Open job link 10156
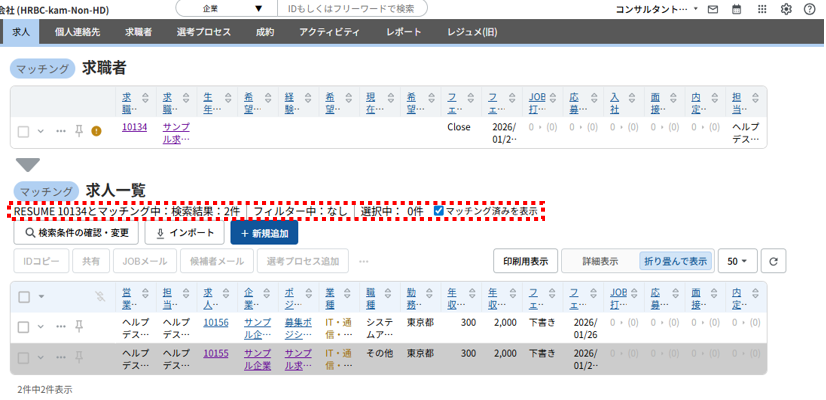Screen dimensions: 826x400 pyautogui.click(x=215, y=324)
